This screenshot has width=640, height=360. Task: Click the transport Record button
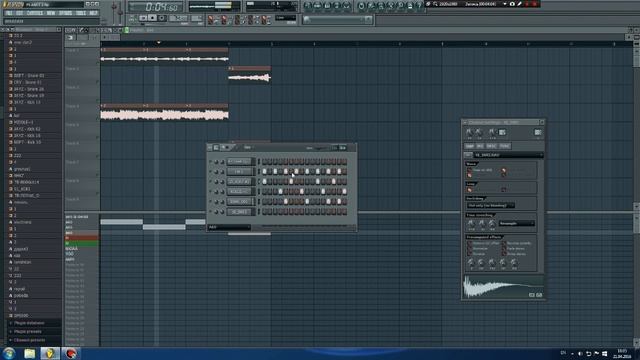(x=162, y=18)
